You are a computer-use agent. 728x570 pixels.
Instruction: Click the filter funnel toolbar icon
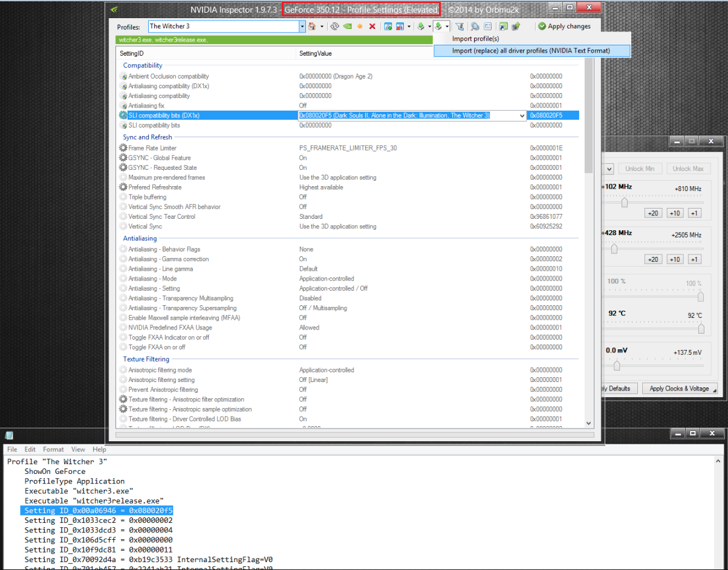[x=460, y=27]
